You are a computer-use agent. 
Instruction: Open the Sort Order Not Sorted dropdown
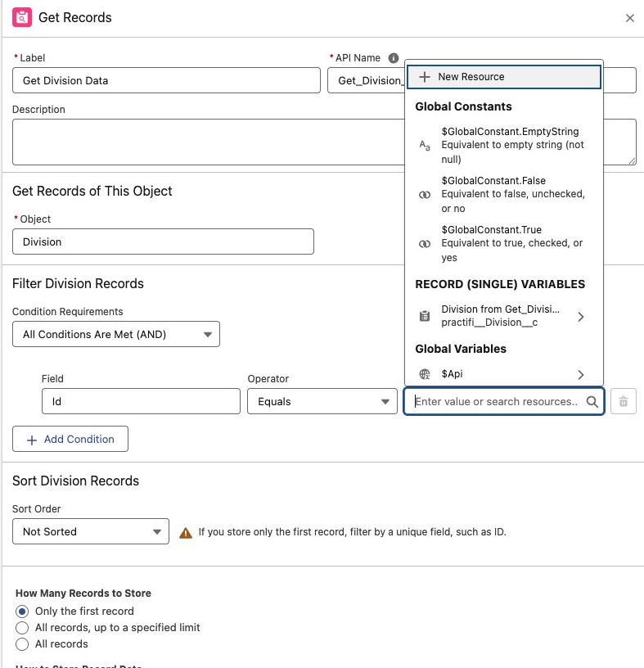click(91, 532)
